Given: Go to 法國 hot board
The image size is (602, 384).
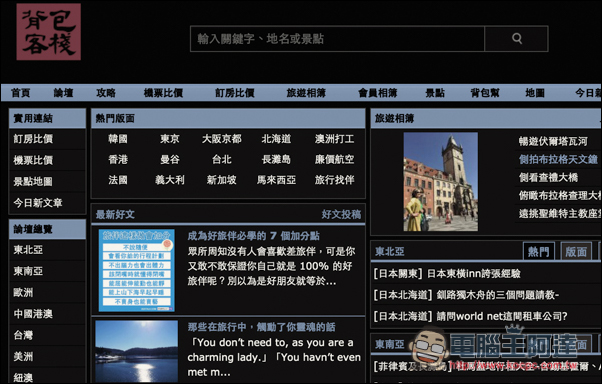Looking at the screenshot, I should coord(118,180).
